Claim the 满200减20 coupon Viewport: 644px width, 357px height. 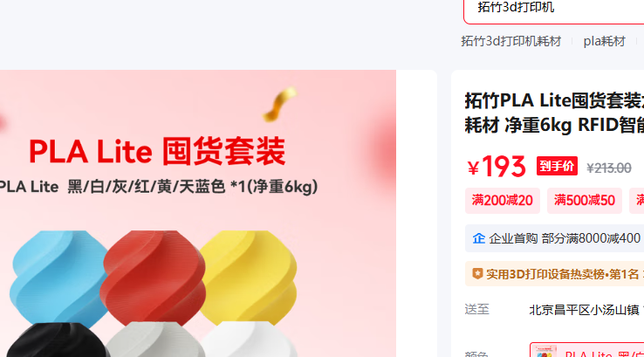503,201
